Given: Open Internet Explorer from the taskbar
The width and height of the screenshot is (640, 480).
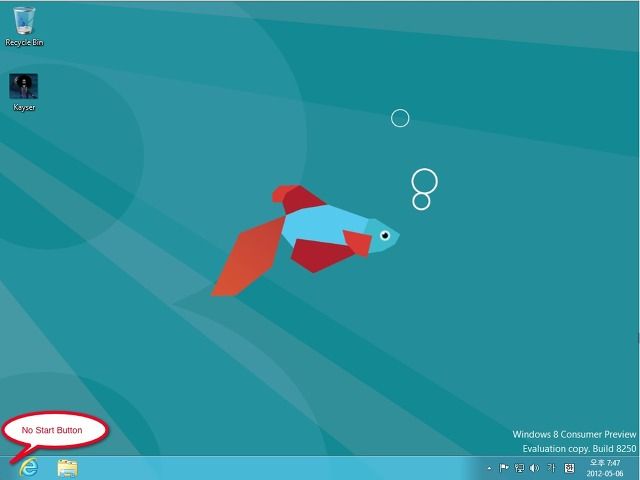Looking at the screenshot, I should (29, 468).
